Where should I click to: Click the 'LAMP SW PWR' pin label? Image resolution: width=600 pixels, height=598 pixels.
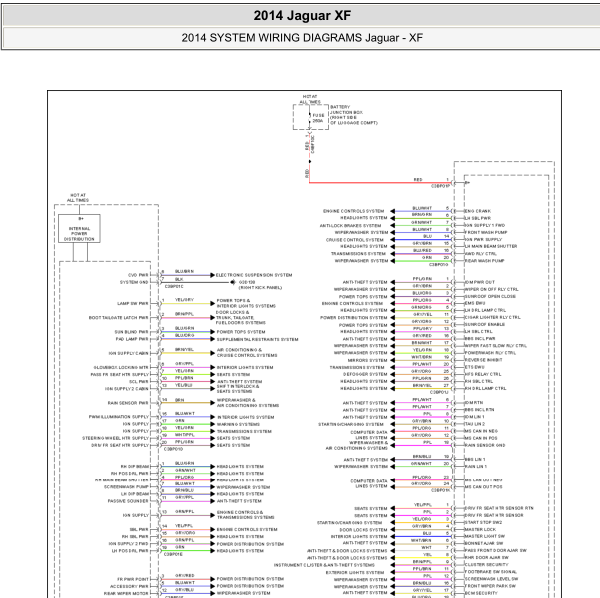[132, 303]
